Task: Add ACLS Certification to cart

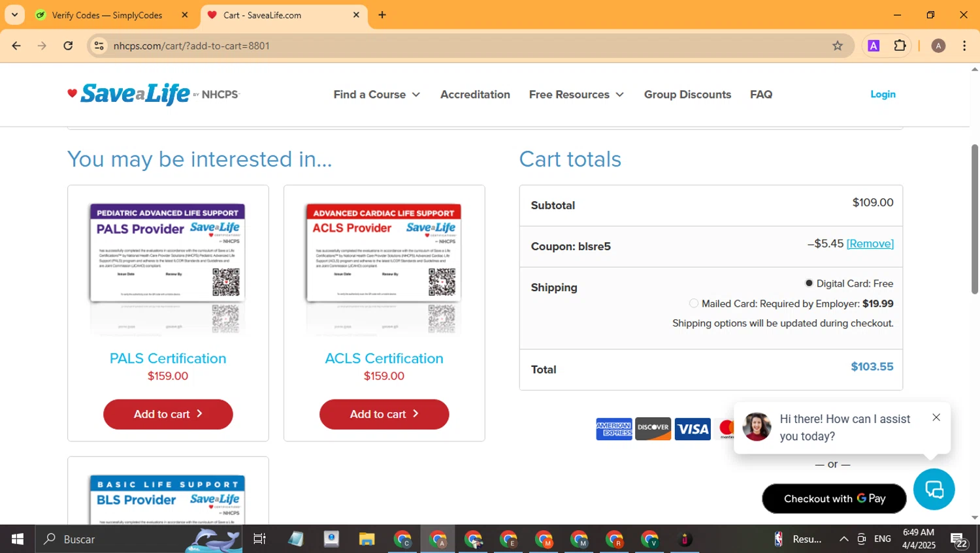Action: (x=384, y=414)
